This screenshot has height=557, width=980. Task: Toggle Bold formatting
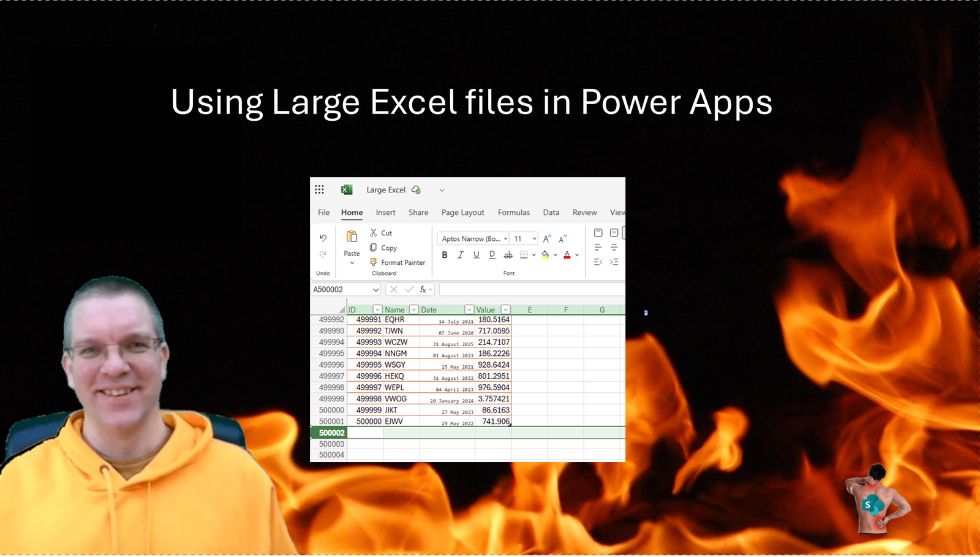pyautogui.click(x=445, y=255)
